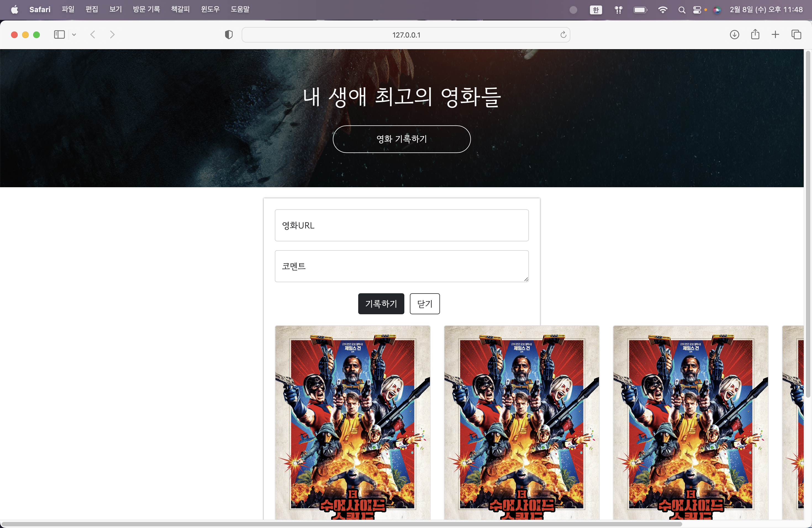Click the 영화 기록하기 button

[x=402, y=139]
